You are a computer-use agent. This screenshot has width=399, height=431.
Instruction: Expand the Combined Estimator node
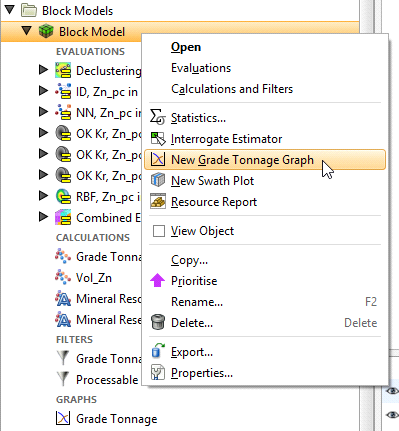coord(43,217)
